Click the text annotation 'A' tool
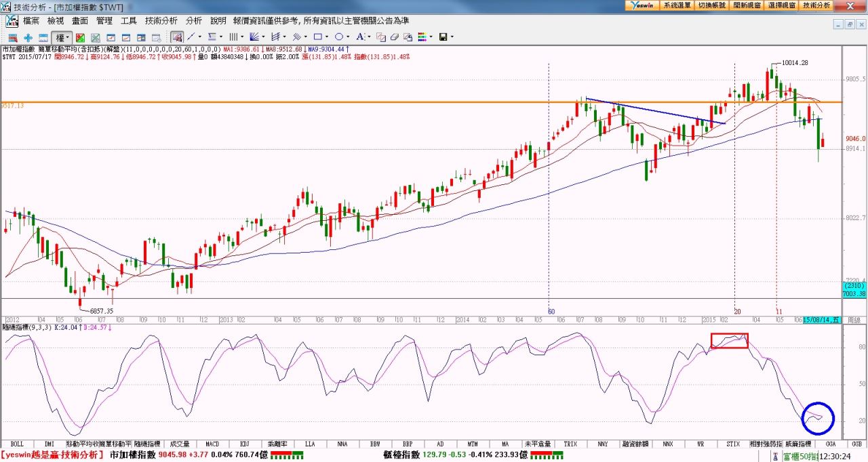This screenshot has height=462, width=868. [x=360, y=37]
